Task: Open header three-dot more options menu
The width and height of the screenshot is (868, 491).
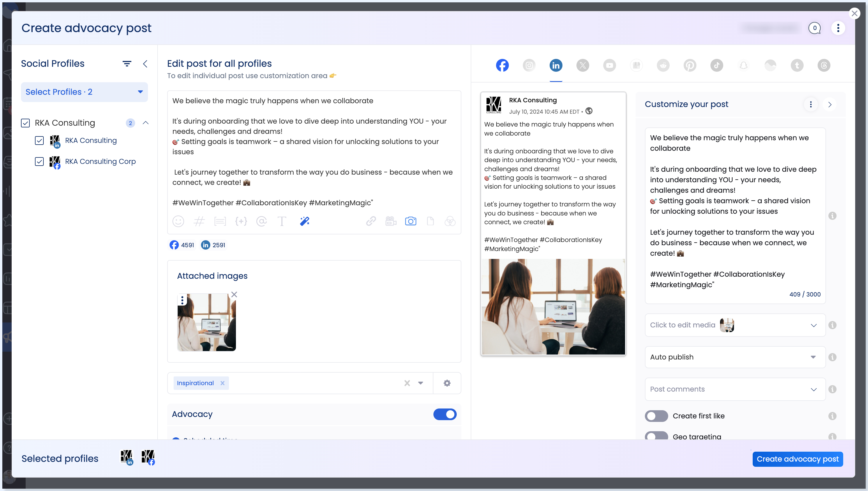Action: pos(838,28)
